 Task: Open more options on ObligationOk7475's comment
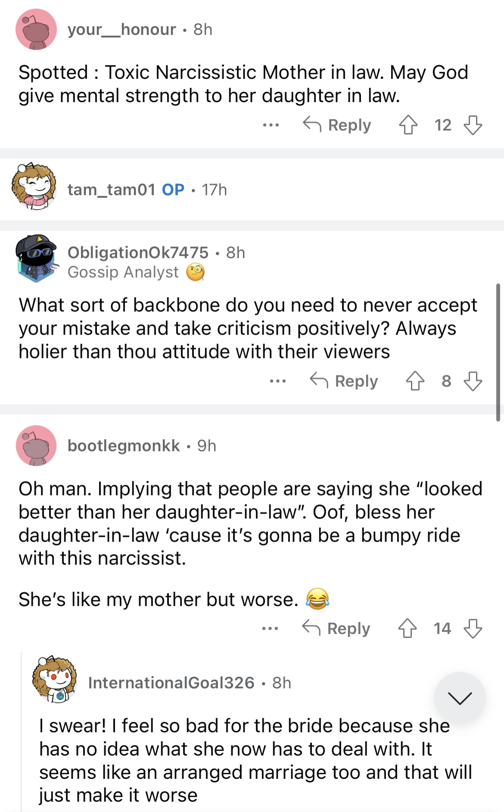tap(277, 381)
